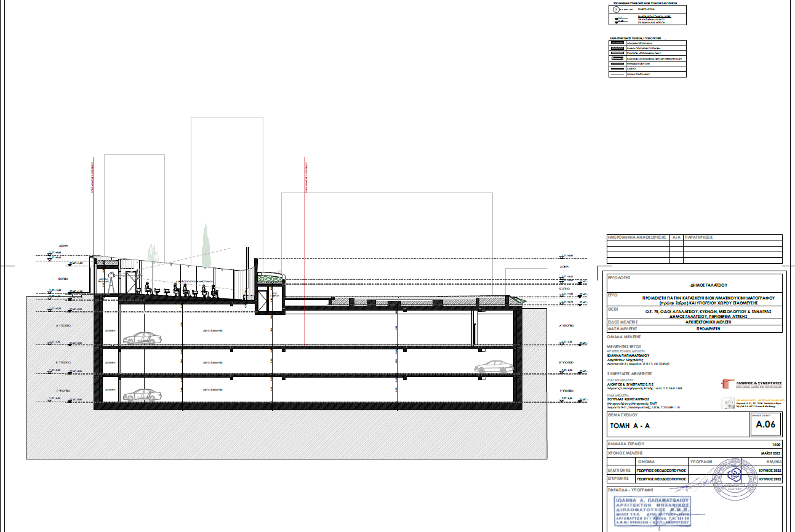Click the circular municipality seal stamp
The image size is (795, 532).
point(735,475)
